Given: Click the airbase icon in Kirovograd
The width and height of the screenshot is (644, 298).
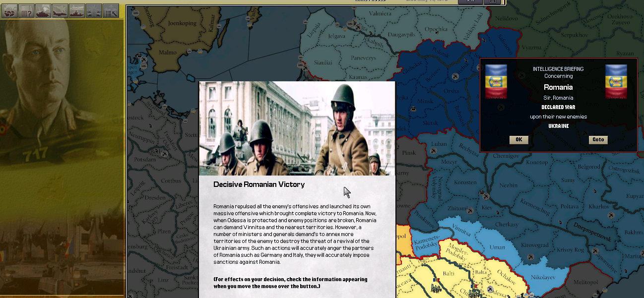Looking at the screenshot, I should coord(530,257).
